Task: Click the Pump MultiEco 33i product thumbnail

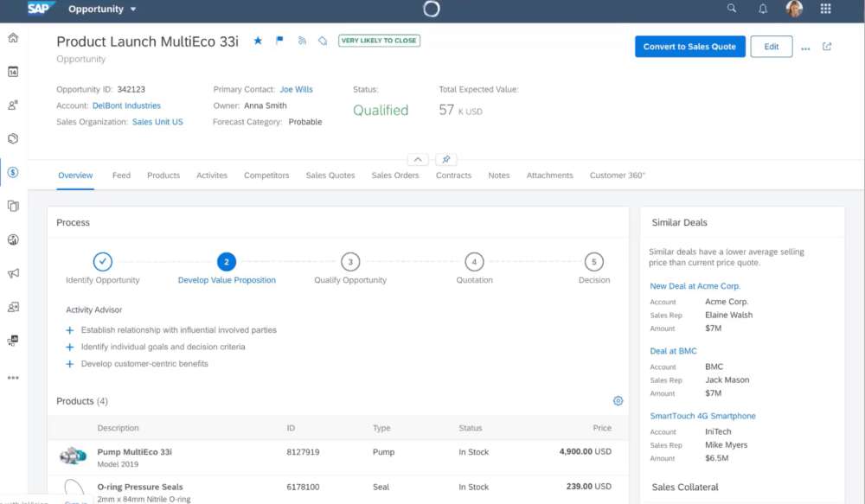Action: pos(74,456)
